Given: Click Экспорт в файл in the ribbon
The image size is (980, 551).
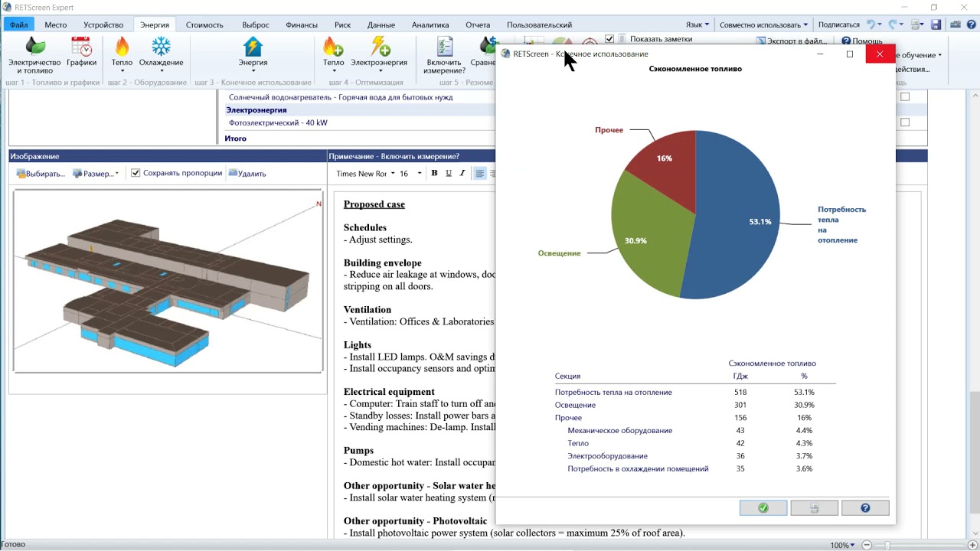Looking at the screenshot, I should pyautogui.click(x=792, y=41).
